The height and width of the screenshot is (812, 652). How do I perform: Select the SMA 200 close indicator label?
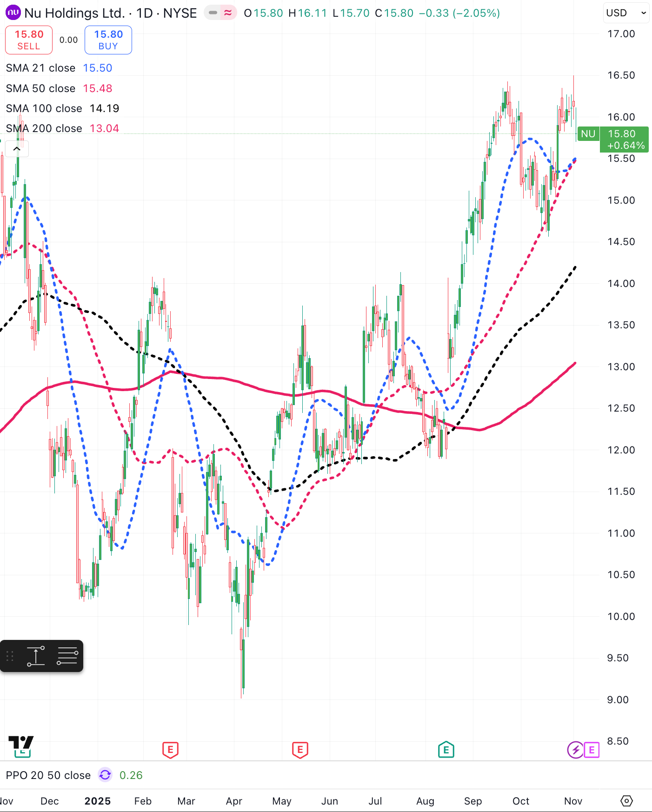coord(44,128)
